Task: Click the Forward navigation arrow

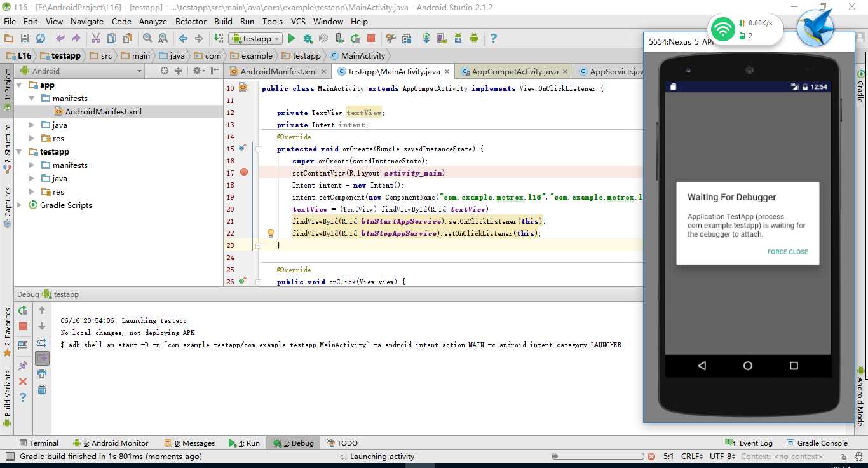Action: click(x=199, y=38)
